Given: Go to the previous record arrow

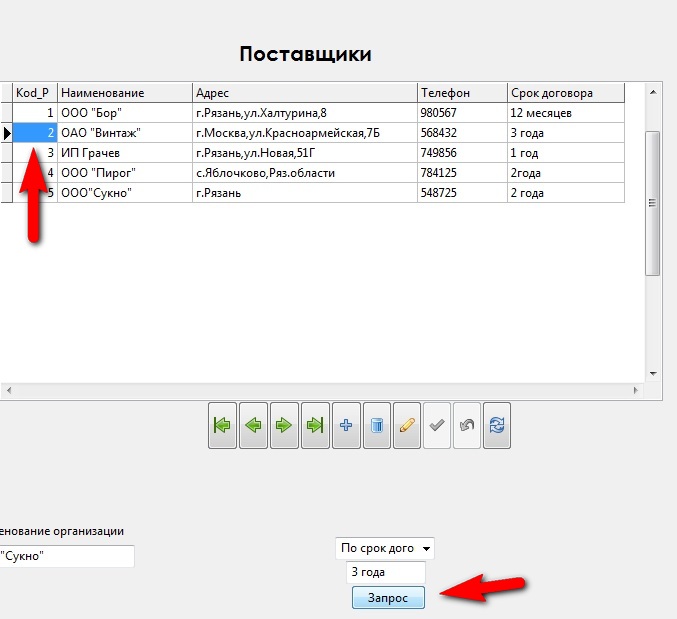Looking at the screenshot, I should (253, 426).
